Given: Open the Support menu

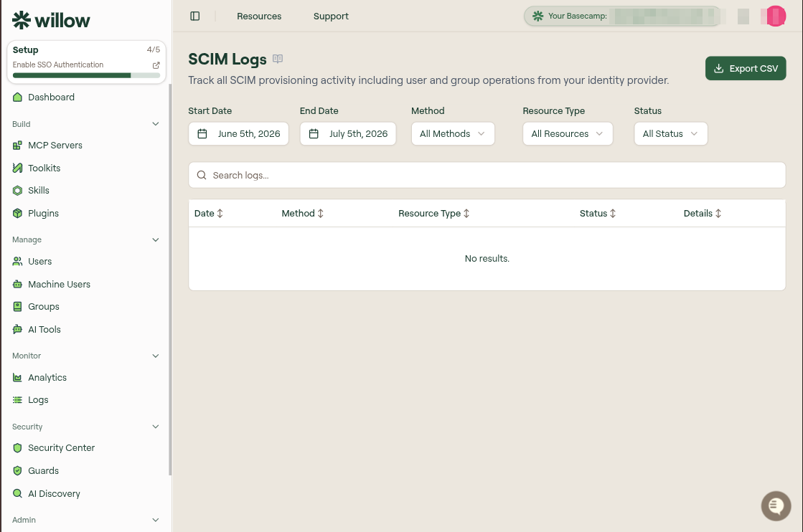Looking at the screenshot, I should (331, 16).
